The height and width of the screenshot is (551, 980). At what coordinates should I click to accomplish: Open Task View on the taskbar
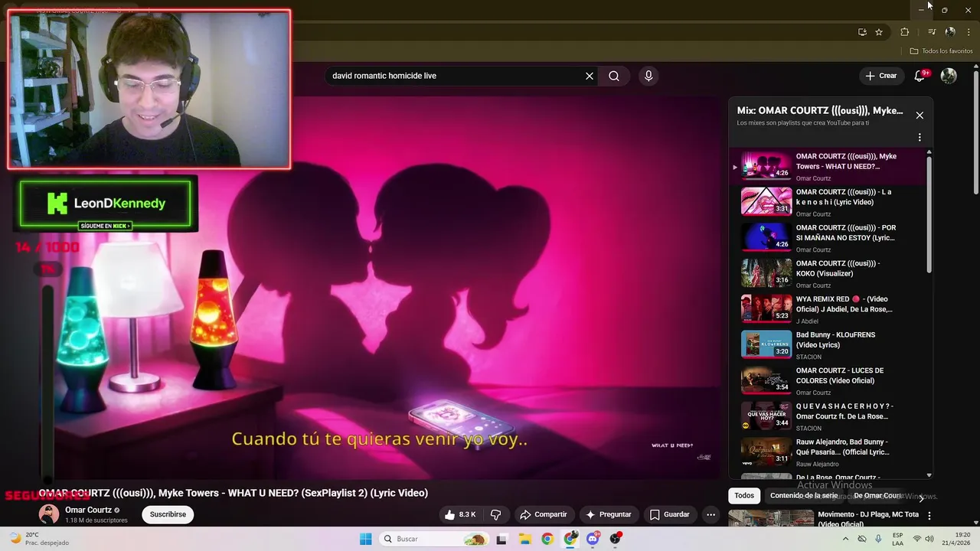(x=501, y=540)
